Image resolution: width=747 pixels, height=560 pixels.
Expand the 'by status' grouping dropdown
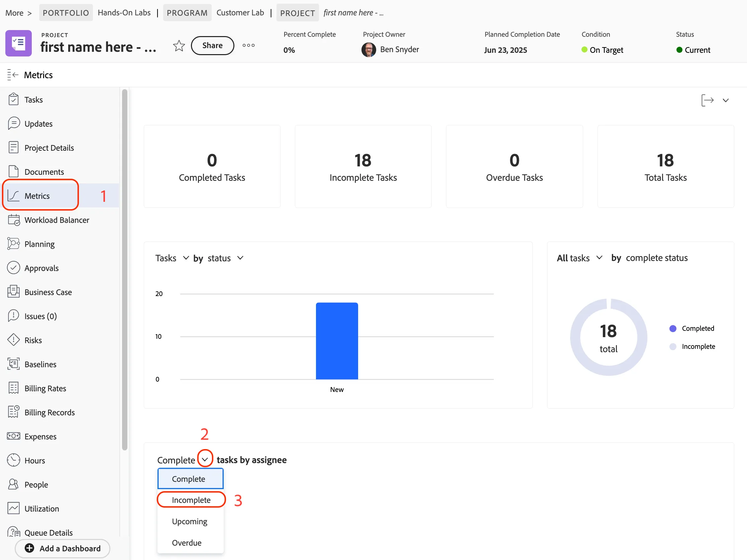[x=240, y=258]
